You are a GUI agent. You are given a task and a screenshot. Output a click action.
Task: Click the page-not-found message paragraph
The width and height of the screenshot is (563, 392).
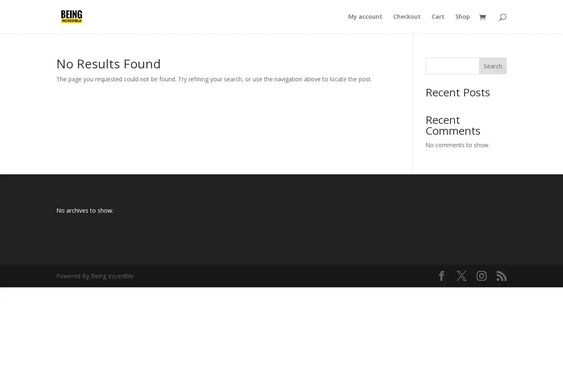(x=214, y=79)
